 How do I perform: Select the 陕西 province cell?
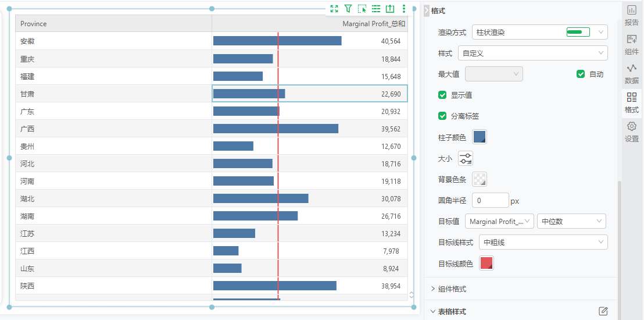[114, 286]
